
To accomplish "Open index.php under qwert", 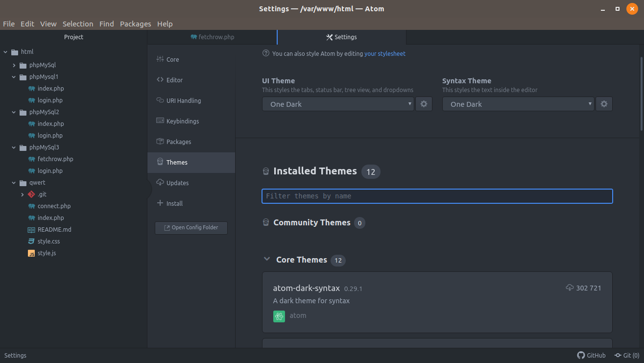I will [x=50, y=218].
